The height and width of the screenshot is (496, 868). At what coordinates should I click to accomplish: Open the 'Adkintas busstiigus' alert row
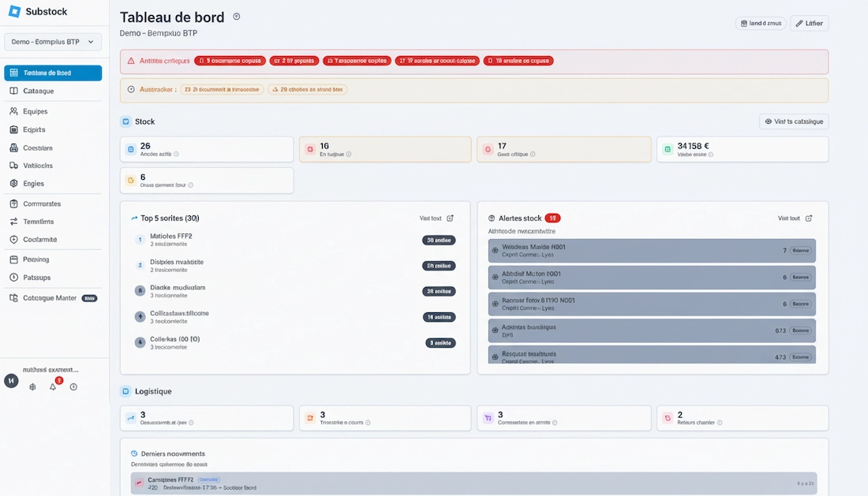(x=652, y=330)
